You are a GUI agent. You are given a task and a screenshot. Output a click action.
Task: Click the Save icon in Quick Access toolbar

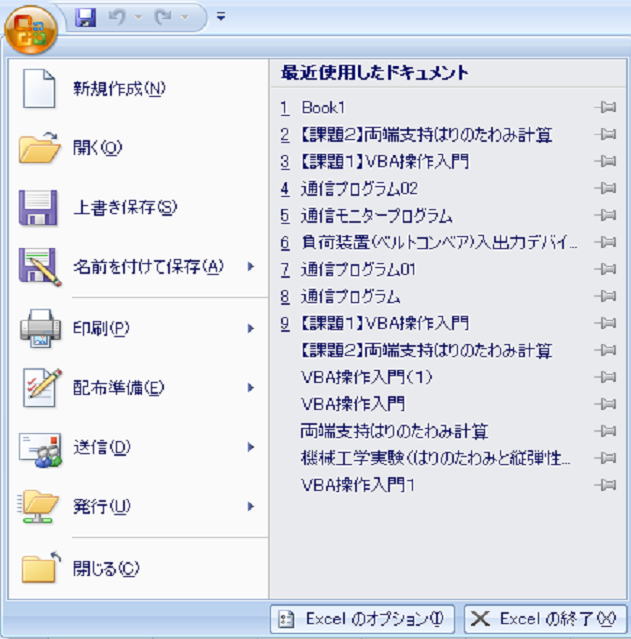86,18
